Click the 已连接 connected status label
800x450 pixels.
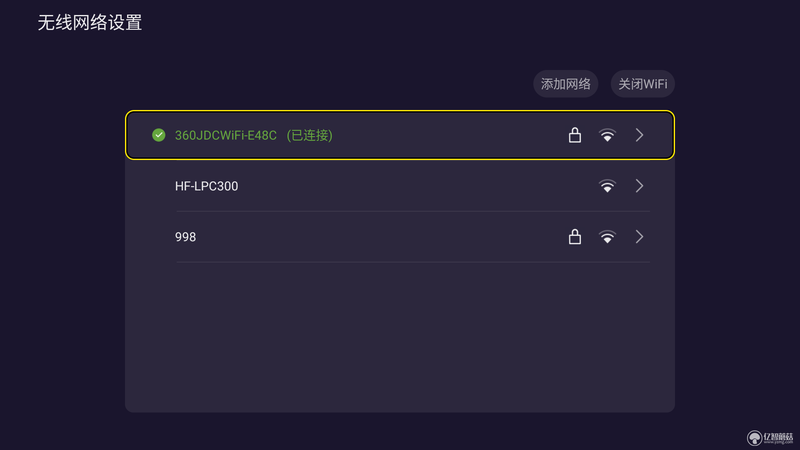(309, 135)
